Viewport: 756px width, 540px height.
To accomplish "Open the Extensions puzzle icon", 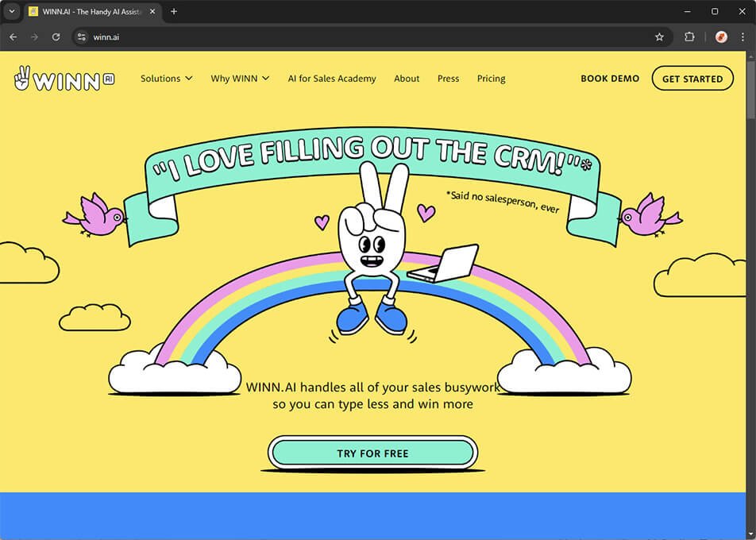I will (x=689, y=37).
